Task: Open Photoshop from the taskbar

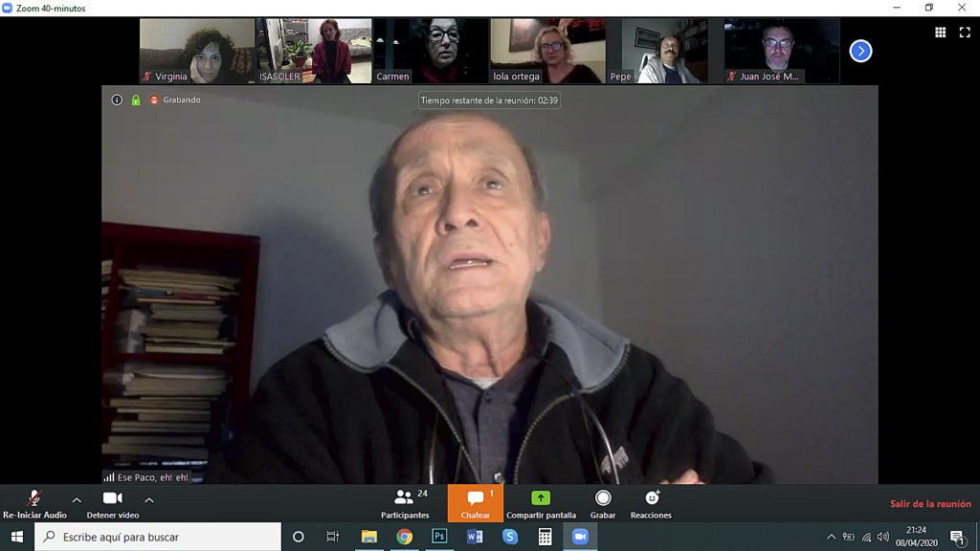Action: (x=439, y=537)
